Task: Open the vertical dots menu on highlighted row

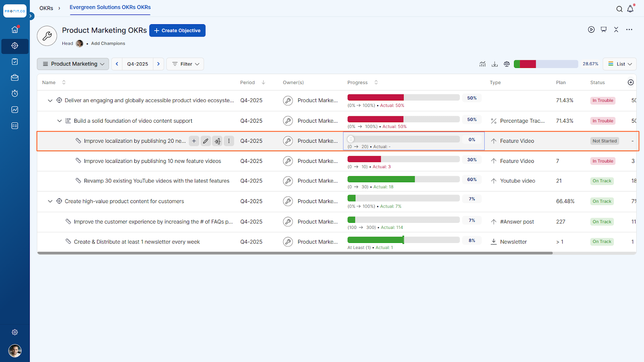Action: (229, 141)
